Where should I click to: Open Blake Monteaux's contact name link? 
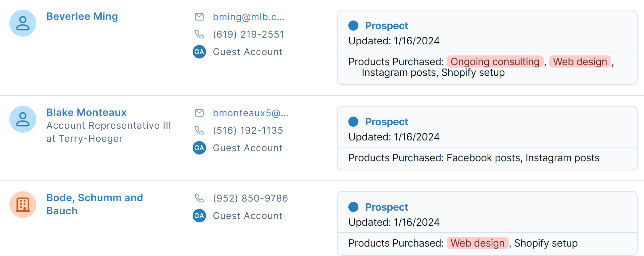[x=86, y=112]
